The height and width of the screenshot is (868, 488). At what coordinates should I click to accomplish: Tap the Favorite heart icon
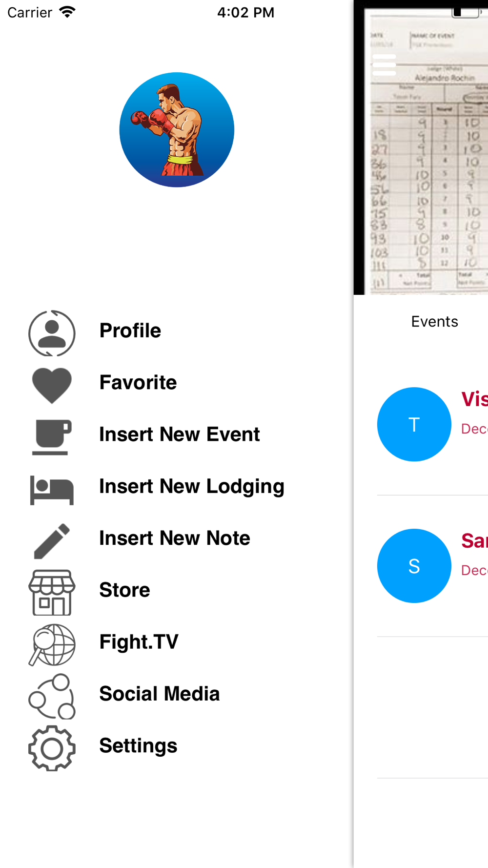click(x=52, y=385)
